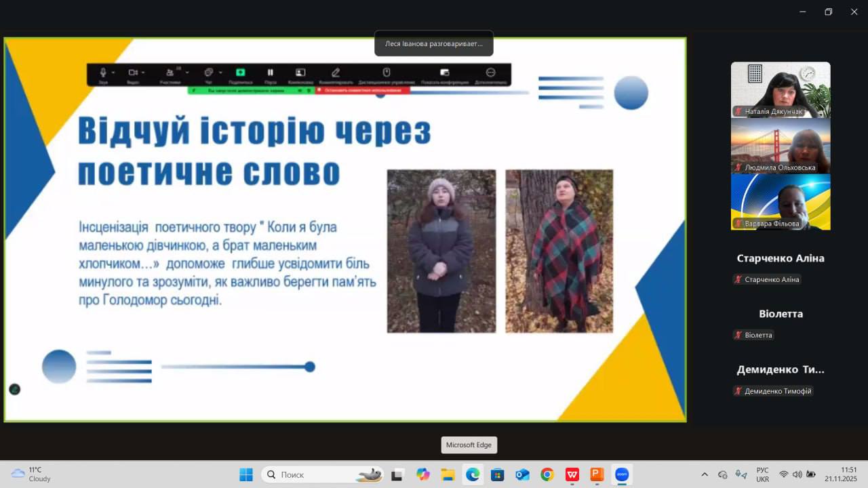The height and width of the screenshot is (488, 868).
Task: Select Варвара Фільова's video tile
Action: pos(780,202)
